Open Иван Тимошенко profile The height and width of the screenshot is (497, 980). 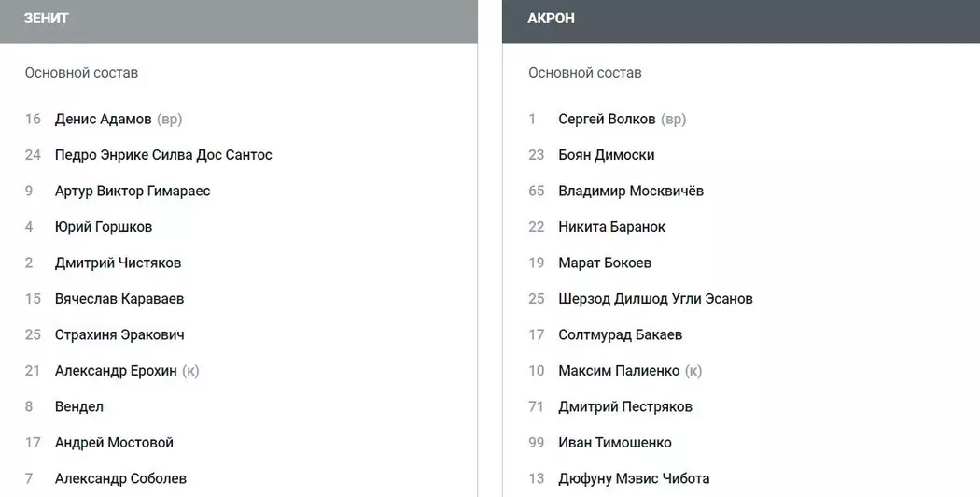point(615,443)
